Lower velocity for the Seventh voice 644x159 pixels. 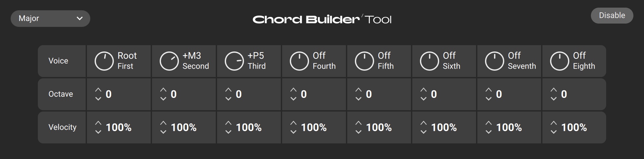coord(489,132)
